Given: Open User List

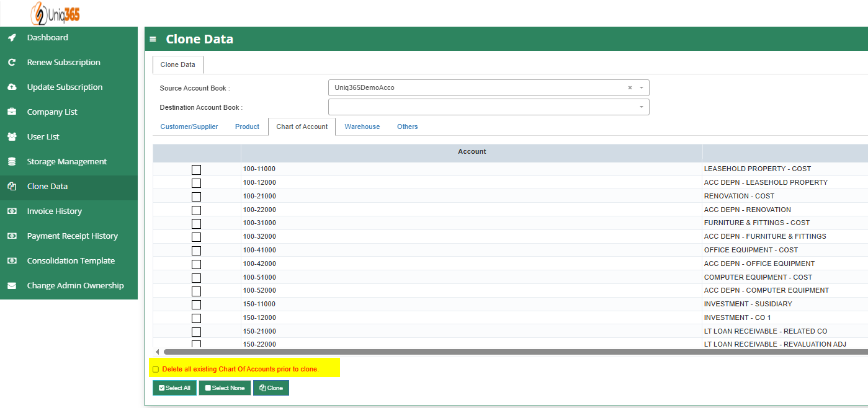Looking at the screenshot, I should [x=69, y=137].
